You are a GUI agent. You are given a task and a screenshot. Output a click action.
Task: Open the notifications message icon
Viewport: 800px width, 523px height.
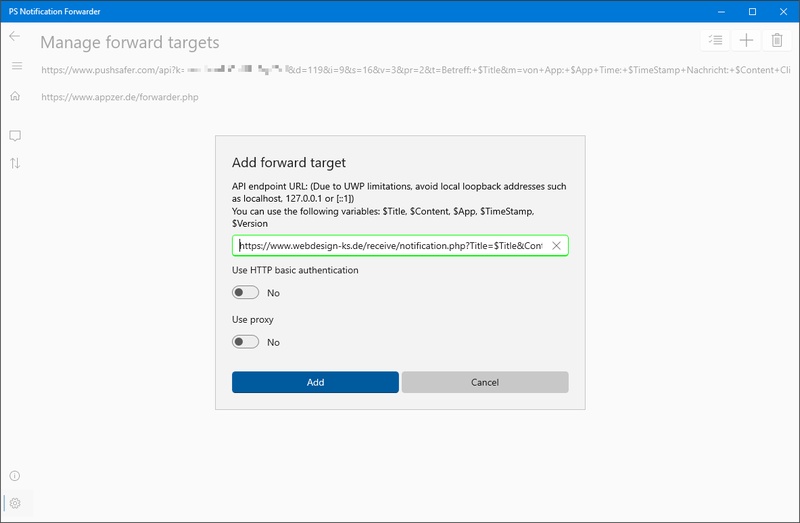tap(15, 136)
